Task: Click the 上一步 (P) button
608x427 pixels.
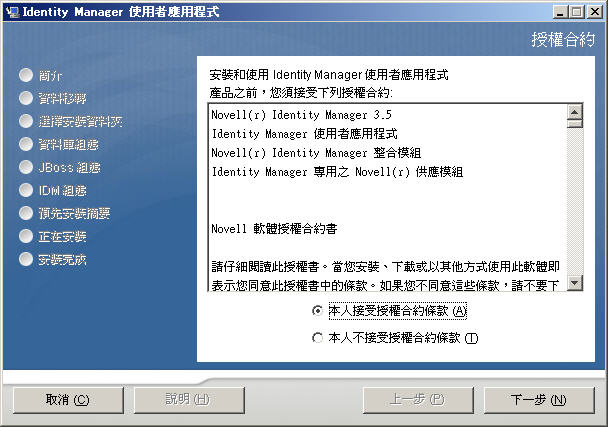Action: 418,400
